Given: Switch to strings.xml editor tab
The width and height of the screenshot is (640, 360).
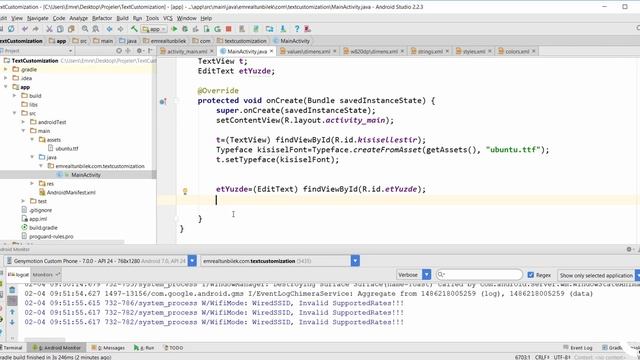Looking at the screenshot, I should (429, 51).
